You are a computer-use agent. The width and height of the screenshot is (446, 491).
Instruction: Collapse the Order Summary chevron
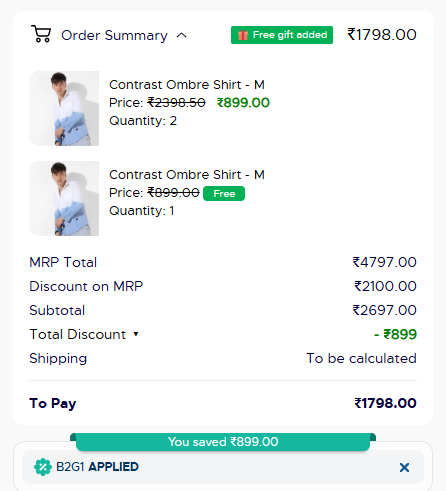[x=181, y=35]
